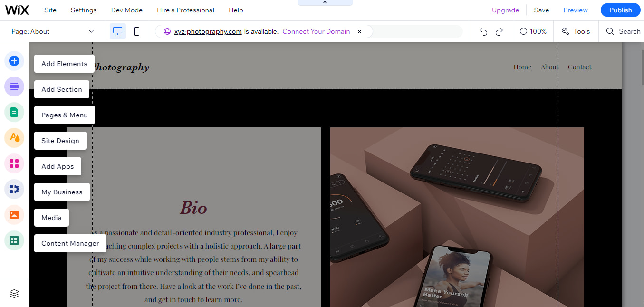Viewport: 644px width, 307px height.
Task: Switch to desktop editor view
Action: tap(117, 31)
